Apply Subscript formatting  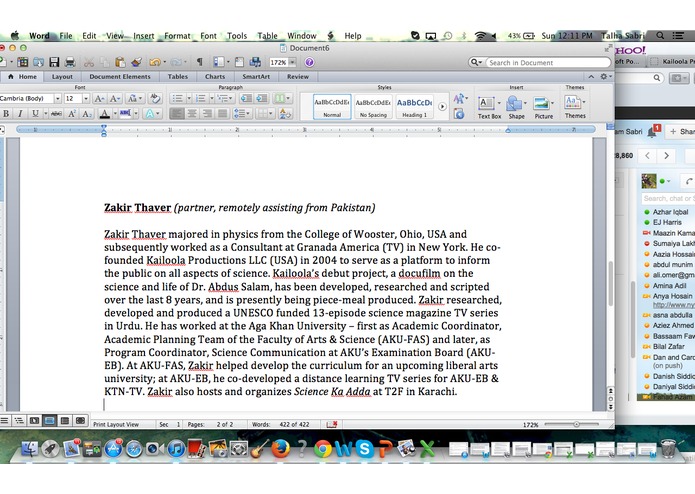pyautogui.click(x=87, y=114)
